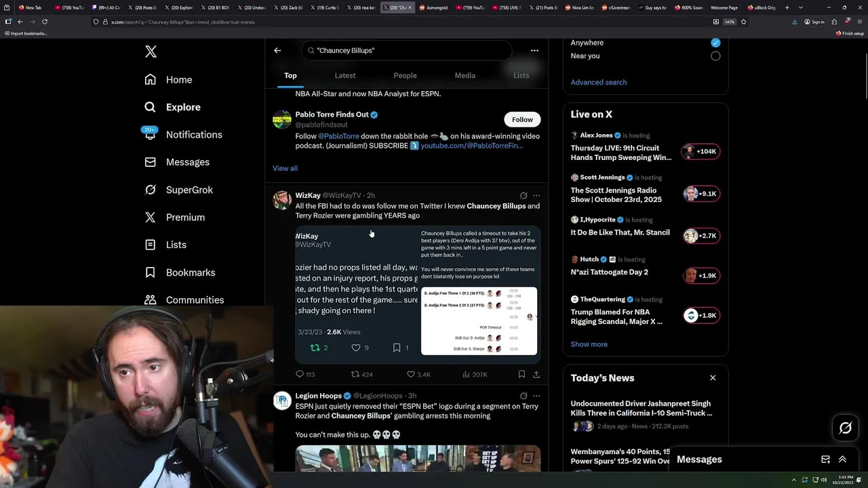
Task: Repost WizKay post with 424 reposts
Action: pos(362,374)
